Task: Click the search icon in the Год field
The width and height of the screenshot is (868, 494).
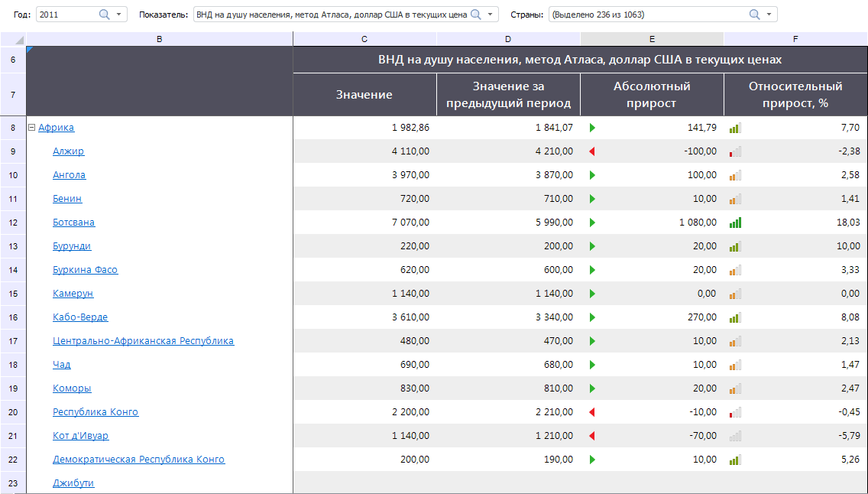Action: click(105, 15)
